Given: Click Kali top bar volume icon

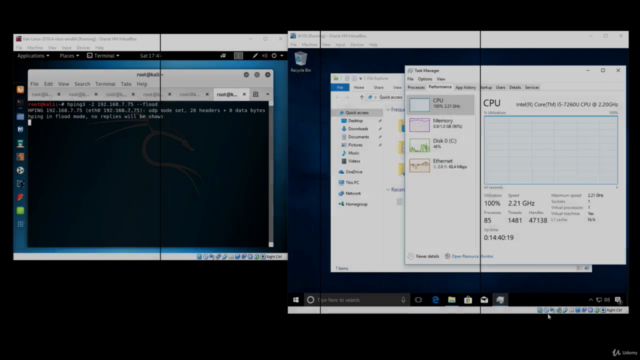Looking at the screenshot, I should [x=264, y=56].
